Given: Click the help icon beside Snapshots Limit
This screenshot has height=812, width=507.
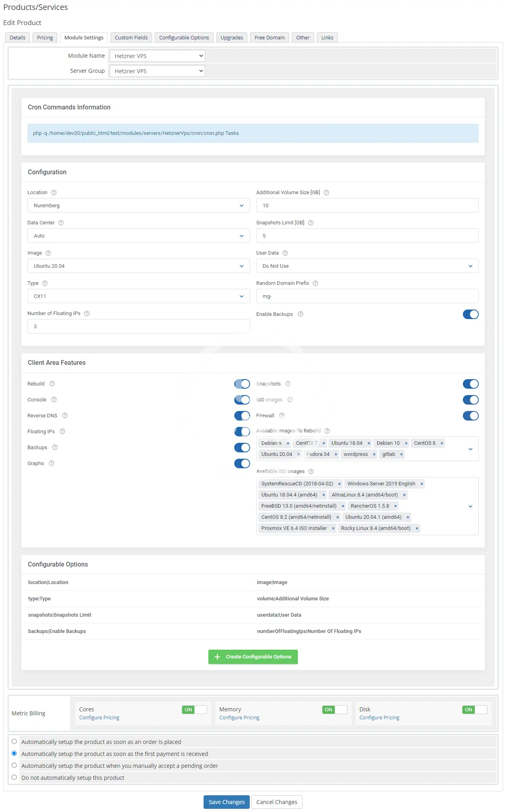Looking at the screenshot, I should point(311,223).
